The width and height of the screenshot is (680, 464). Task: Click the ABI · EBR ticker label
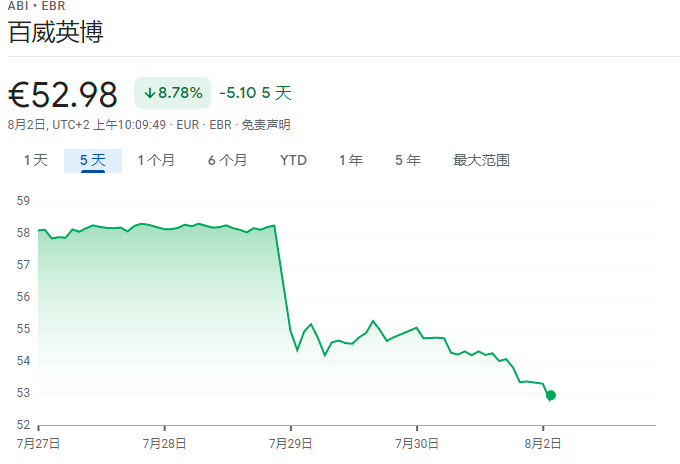pyautogui.click(x=36, y=6)
